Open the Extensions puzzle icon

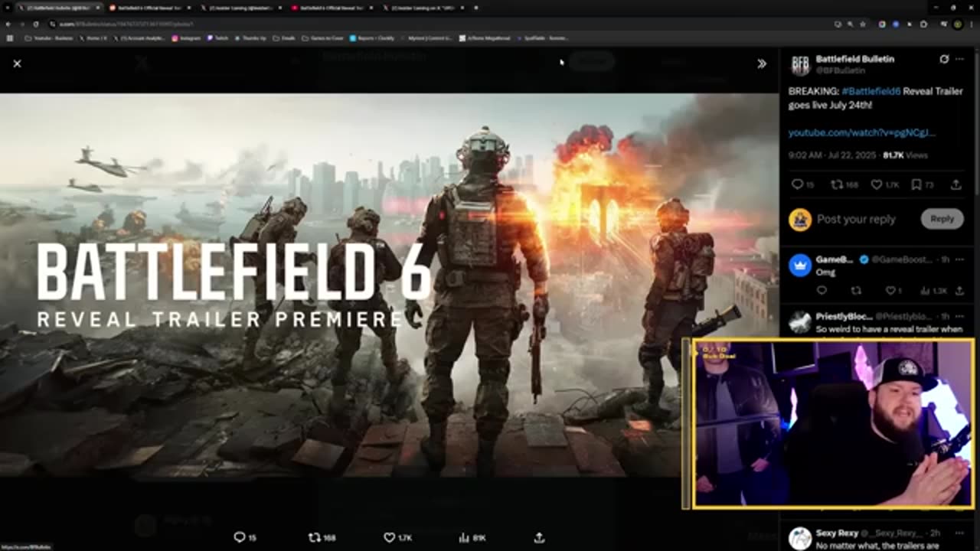(924, 24)
